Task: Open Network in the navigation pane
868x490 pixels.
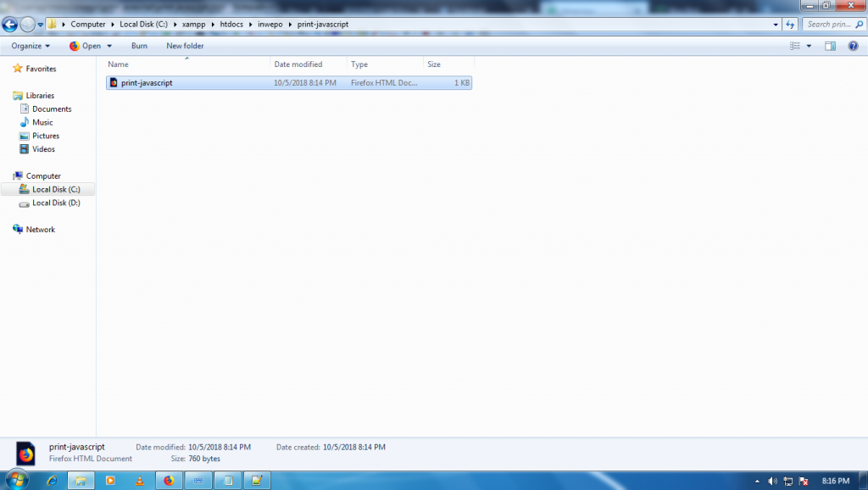Action: pyautogui.click(x=40, y=230)
